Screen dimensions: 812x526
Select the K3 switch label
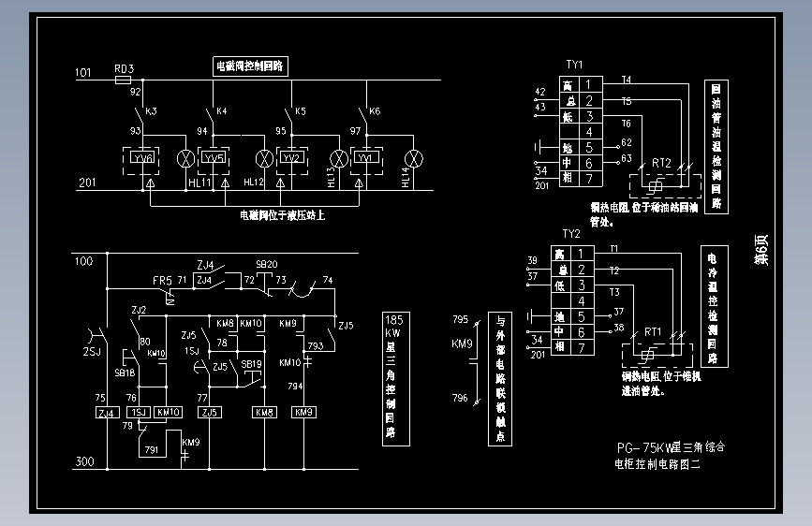click(151, 111)
